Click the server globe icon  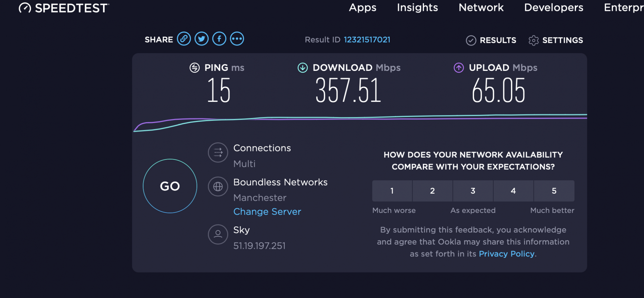218,187
